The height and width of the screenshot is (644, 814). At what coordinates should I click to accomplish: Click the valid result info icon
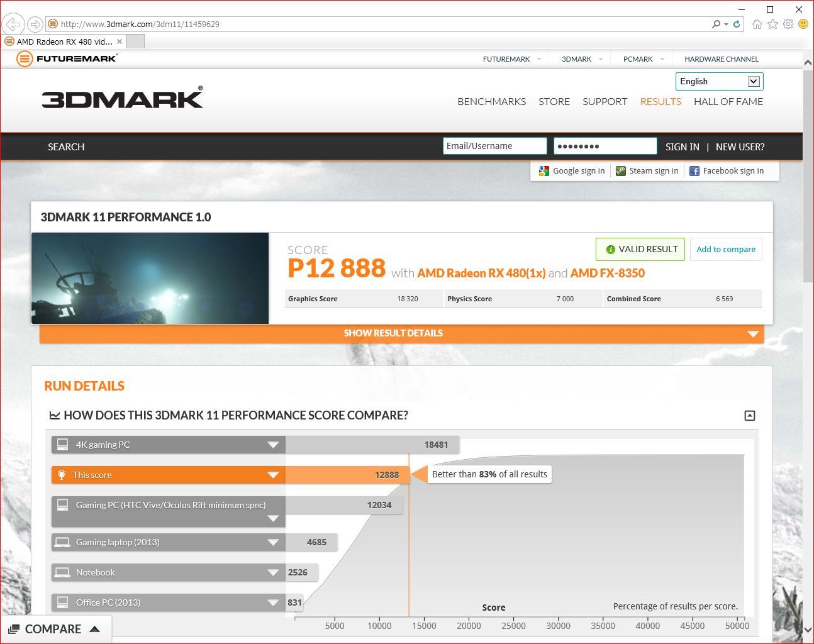click(610, 250)
